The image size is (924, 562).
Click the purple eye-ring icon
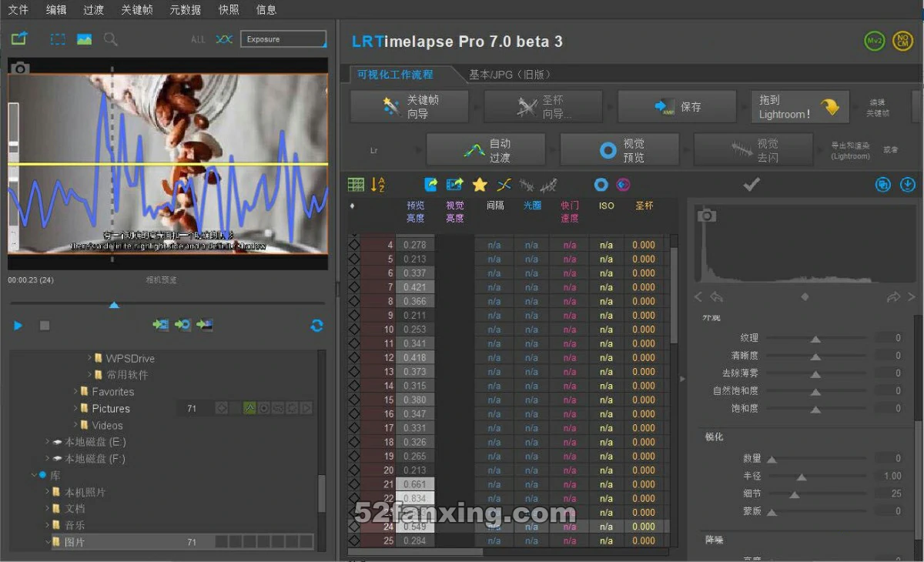(624, 185)
